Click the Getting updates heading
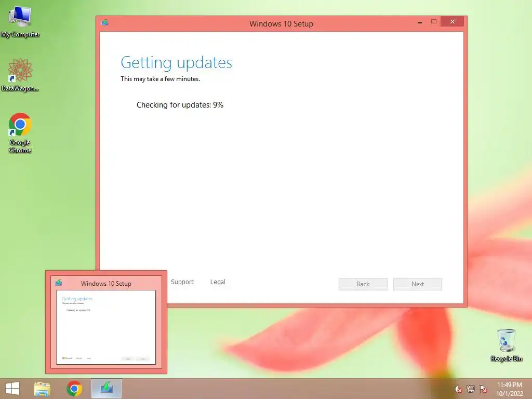This screenshot has height=399, width=532. tap(177, 63)
